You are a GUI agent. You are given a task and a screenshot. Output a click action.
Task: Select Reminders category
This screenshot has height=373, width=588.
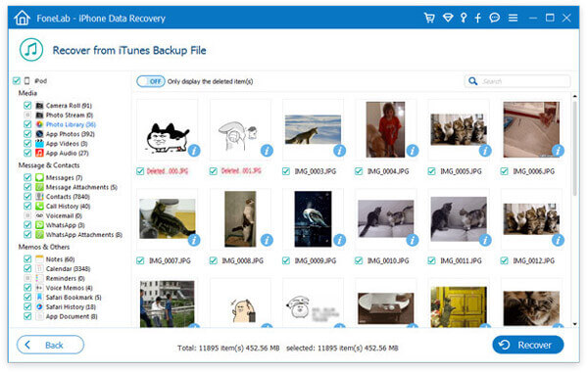tap(66, 278)
